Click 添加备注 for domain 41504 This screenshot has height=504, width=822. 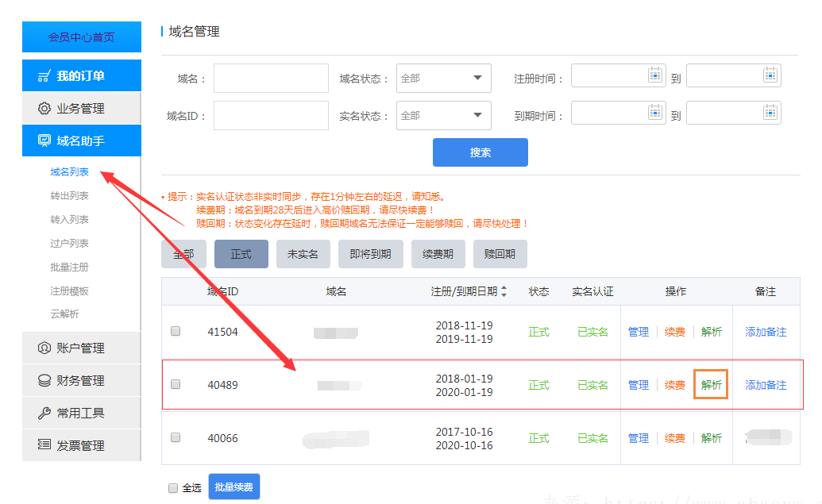766,332
